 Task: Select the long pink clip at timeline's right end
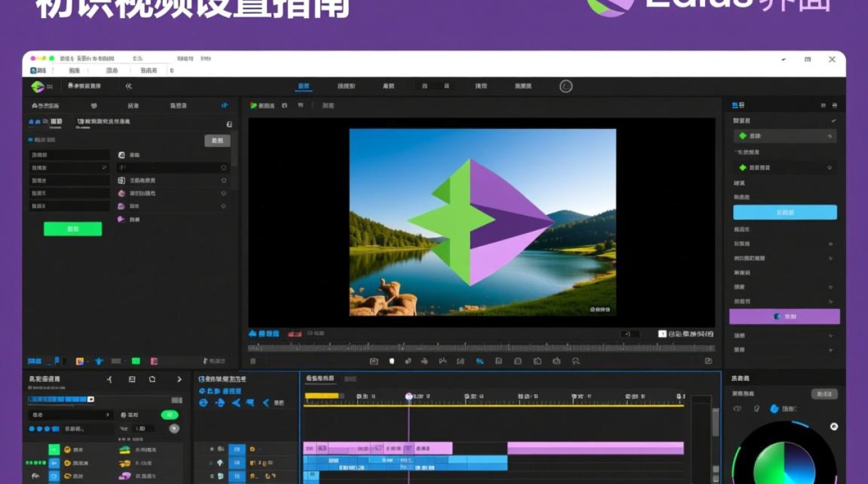coord(595,448)
